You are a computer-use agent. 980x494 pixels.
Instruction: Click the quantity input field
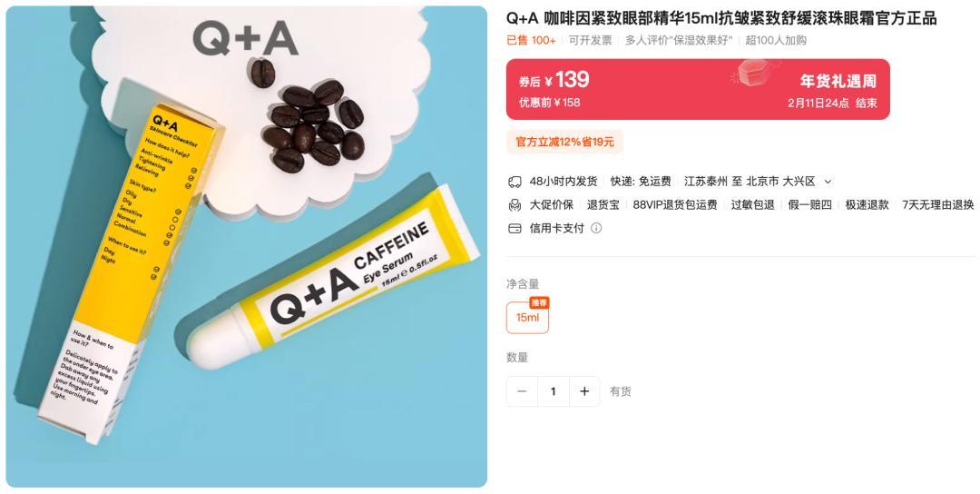click(554, 391)
